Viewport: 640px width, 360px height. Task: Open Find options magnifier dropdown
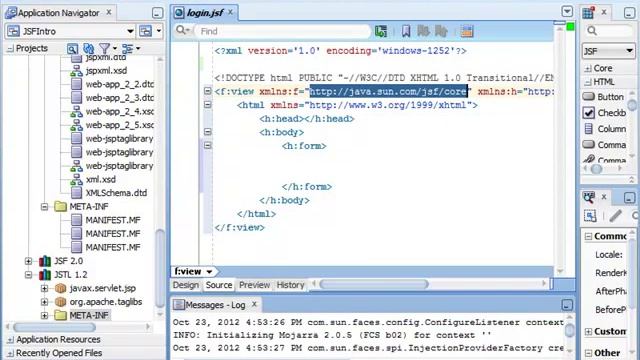tap(183, 30)
